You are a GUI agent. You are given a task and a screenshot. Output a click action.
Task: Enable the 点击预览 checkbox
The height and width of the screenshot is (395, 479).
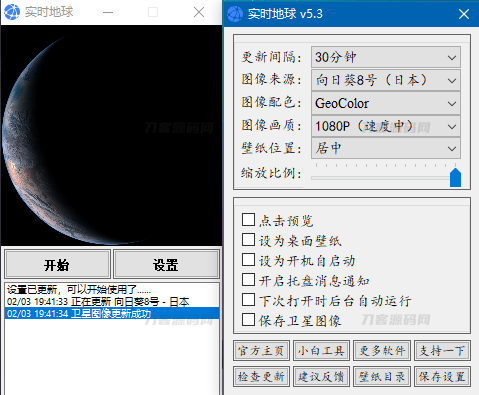pos(248,220)
